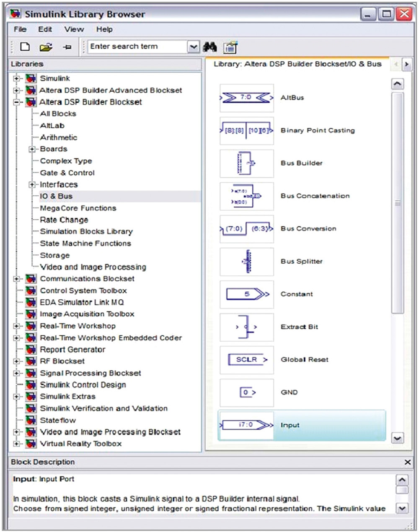The height and width of the screenshot is (532, 419).
Task: Click the next library tab arrow
Action: [x=406, y=65]
